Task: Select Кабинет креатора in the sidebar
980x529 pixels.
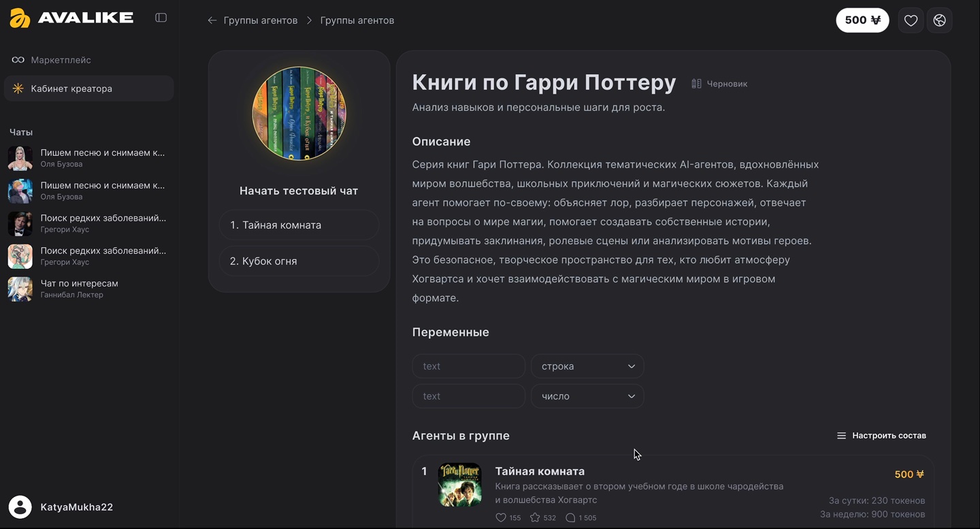Action: pyautogui.click(x=89, y=89)
